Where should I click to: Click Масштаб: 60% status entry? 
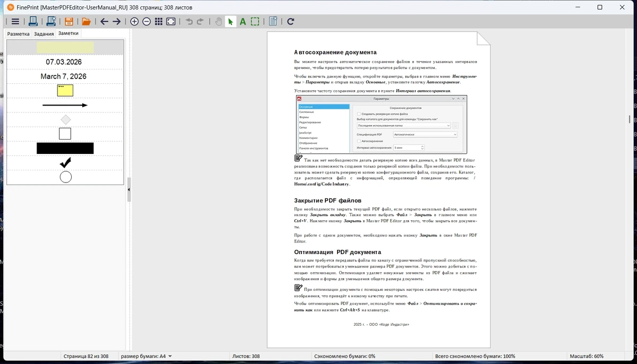[x=586, y=356]
